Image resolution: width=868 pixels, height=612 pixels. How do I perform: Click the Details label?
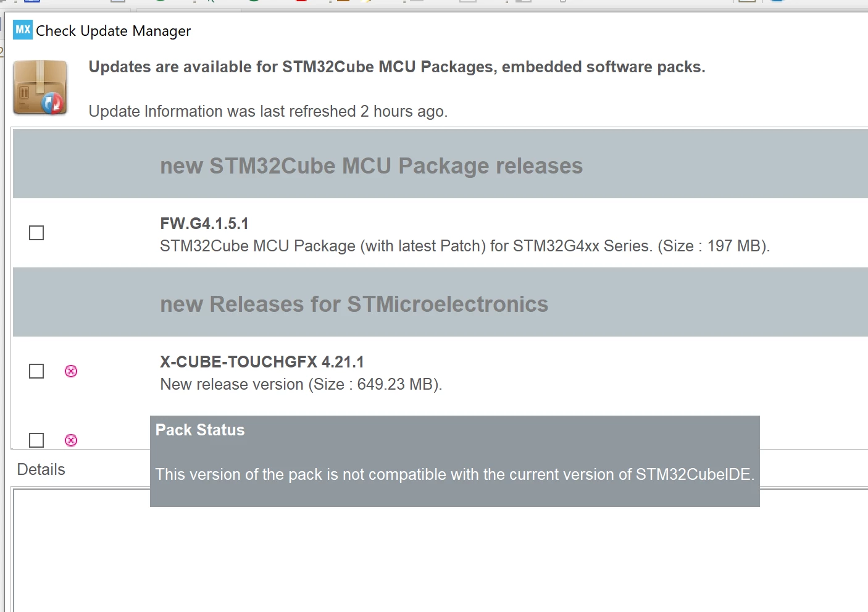pyautogui.click(x=41, y=469)
